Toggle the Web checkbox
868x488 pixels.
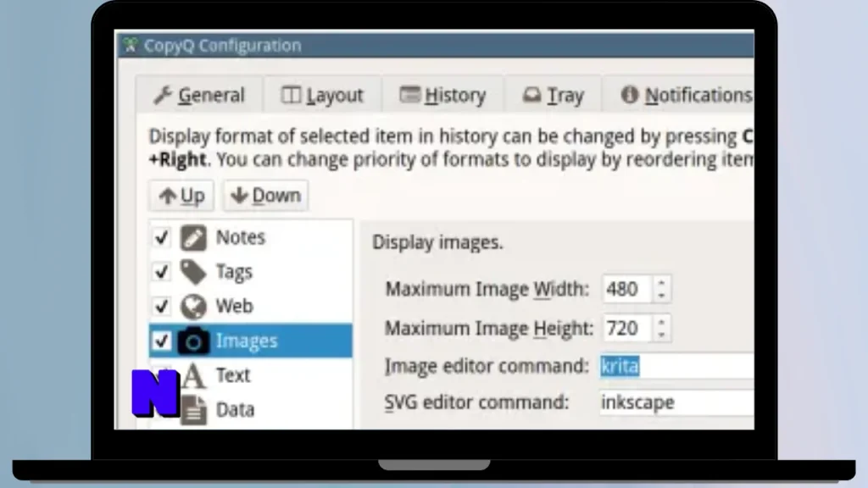point(162,306)
